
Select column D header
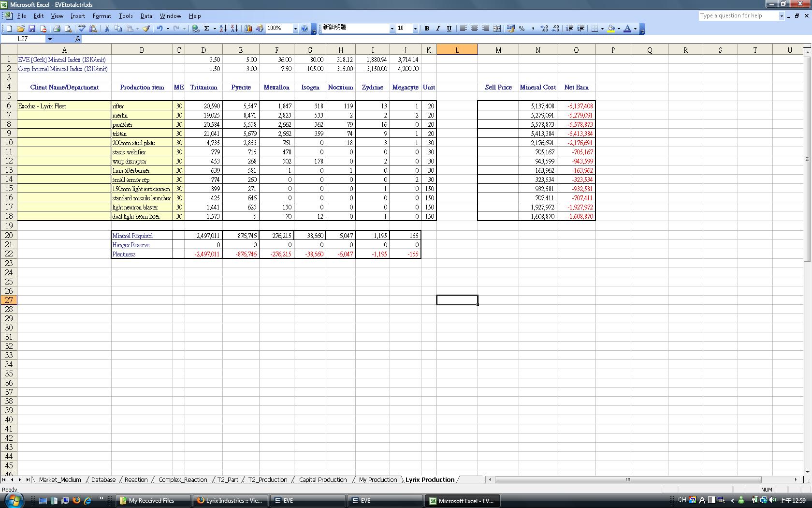(x=203, y=50)
